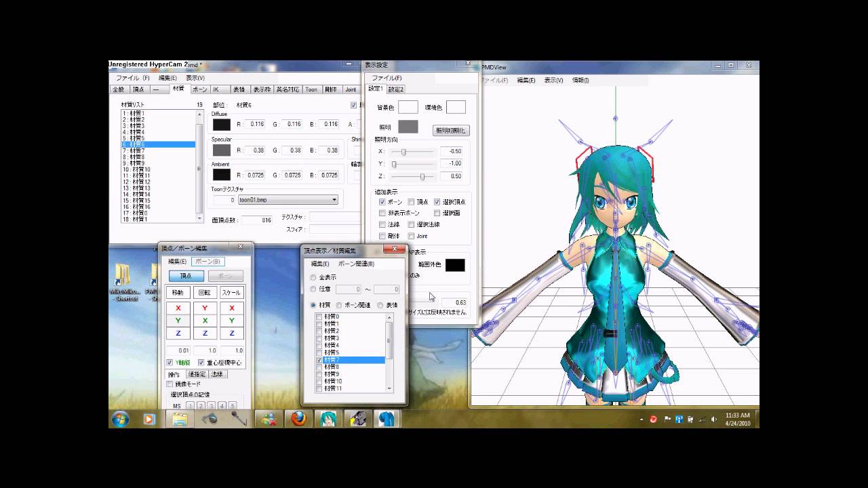Screen dimensions: 868x488
Task: Open the Firefox taskbar icon
Action: 299,419
